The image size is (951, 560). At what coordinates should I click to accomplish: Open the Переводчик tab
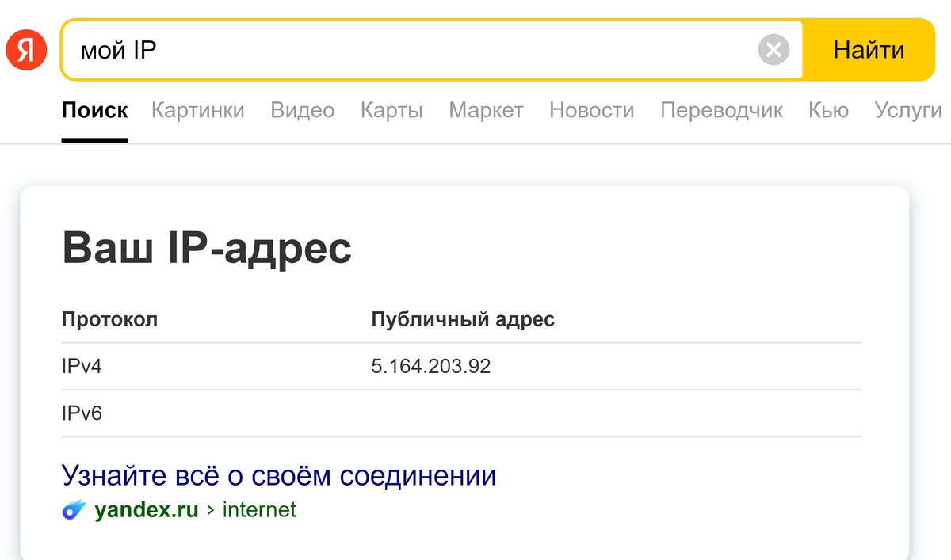tap(721, 111)
